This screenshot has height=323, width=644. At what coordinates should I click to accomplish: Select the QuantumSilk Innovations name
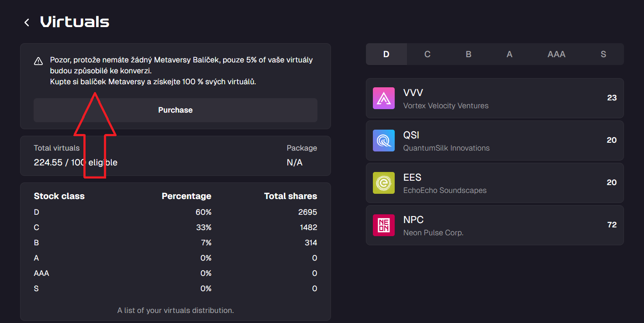[x=446, y=148]
